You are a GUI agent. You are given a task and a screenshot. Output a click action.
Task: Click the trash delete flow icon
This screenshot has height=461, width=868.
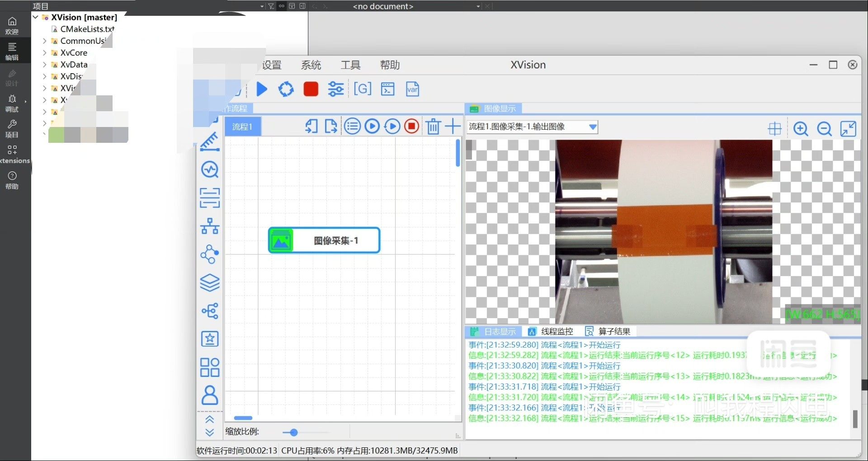(x=433, y=127)
